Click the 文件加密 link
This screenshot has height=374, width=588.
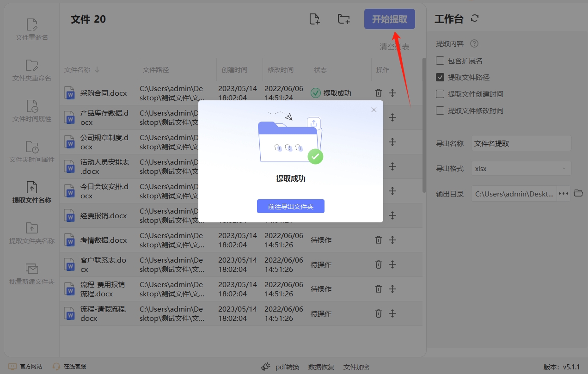pyautogui.click(x=356, y=367)
